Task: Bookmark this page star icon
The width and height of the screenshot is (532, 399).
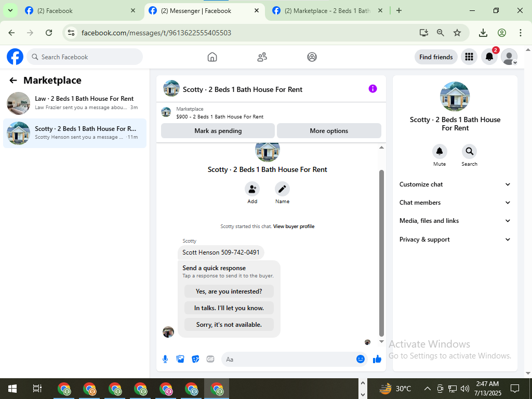Action: click(457, 33)
